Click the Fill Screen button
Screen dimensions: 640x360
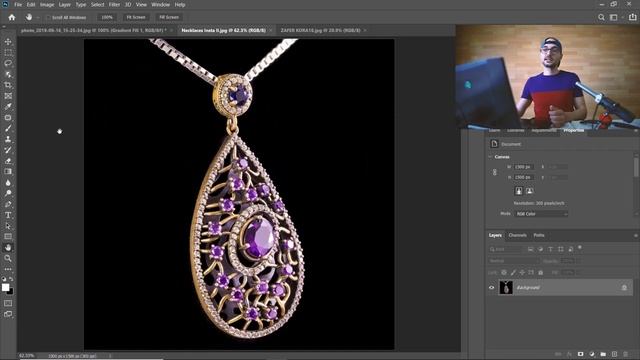[x=169, y=17]
